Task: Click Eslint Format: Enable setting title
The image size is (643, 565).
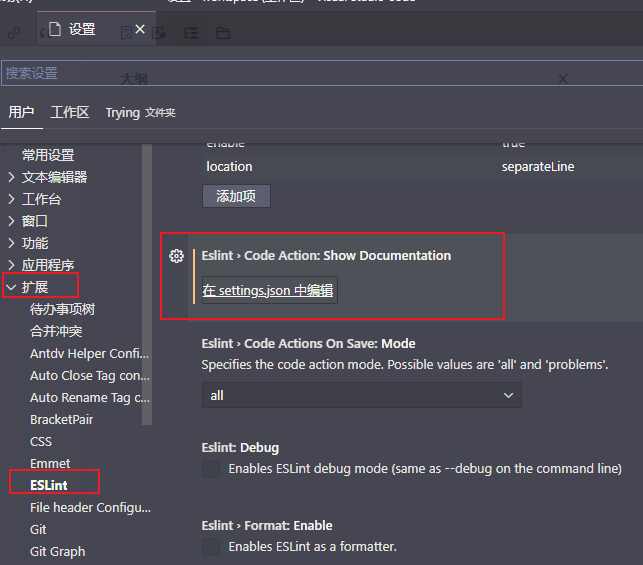Action: [x=267, y=525]
